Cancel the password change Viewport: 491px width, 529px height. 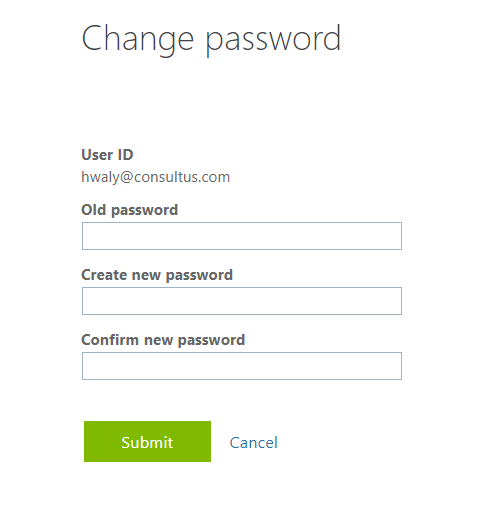coord(254,442)
